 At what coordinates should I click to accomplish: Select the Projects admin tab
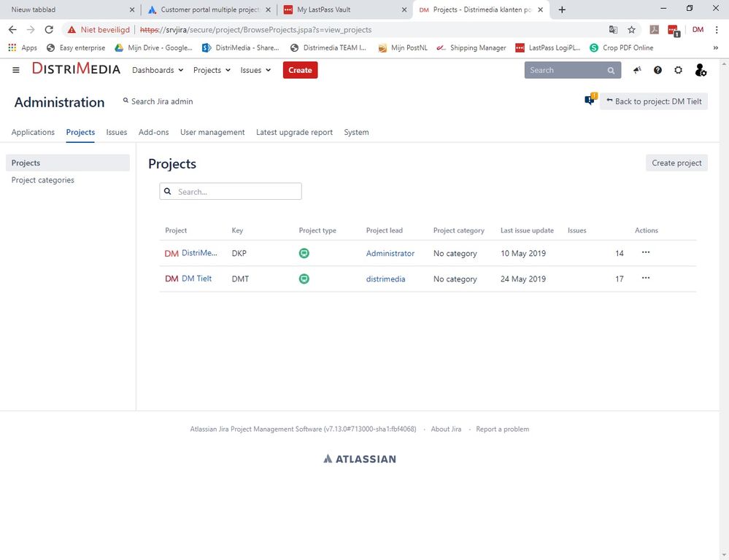point(80,132)
